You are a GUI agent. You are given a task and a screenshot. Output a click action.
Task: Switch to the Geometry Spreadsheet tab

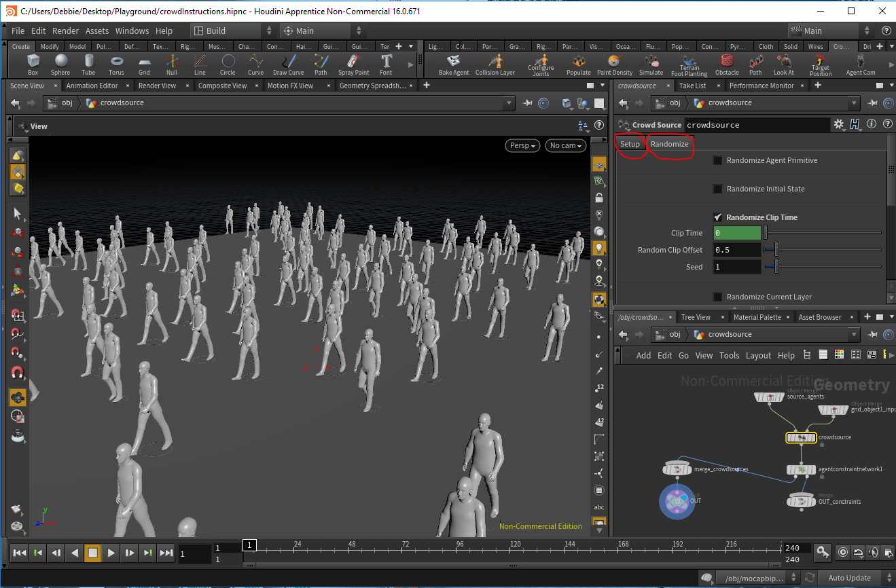click(372, 86)
